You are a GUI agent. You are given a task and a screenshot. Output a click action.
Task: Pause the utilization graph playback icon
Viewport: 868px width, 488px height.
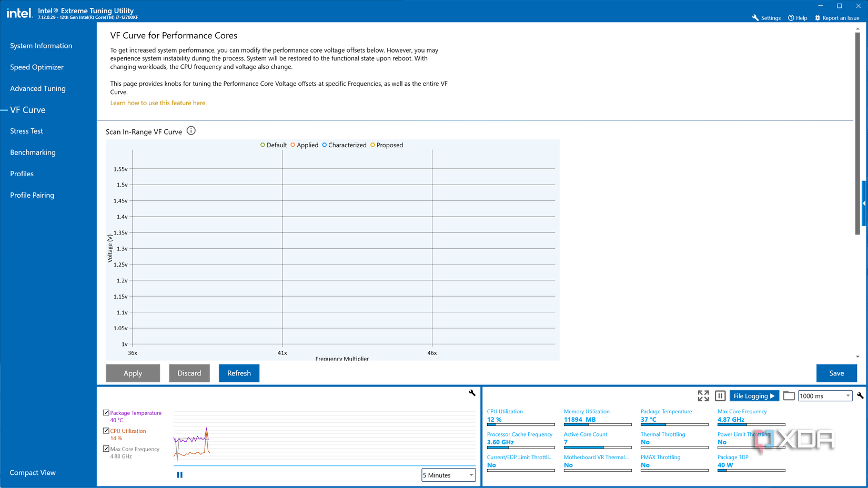179,474
